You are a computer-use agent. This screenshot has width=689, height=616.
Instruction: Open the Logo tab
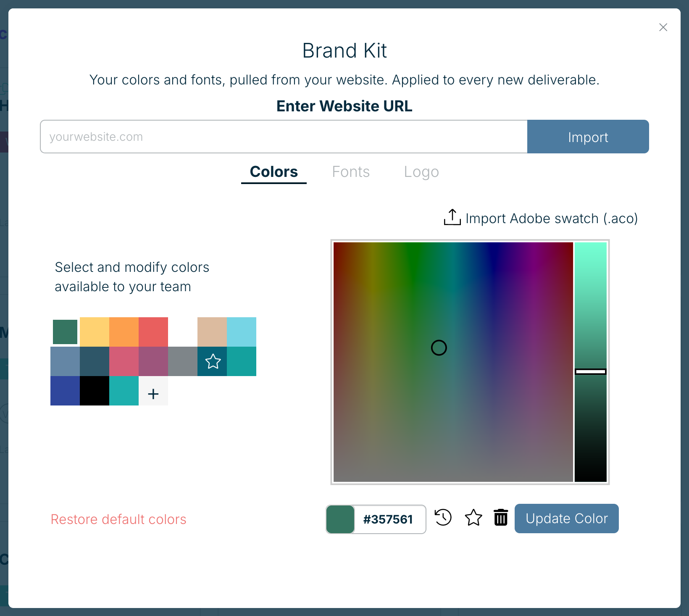click(421, 172)
